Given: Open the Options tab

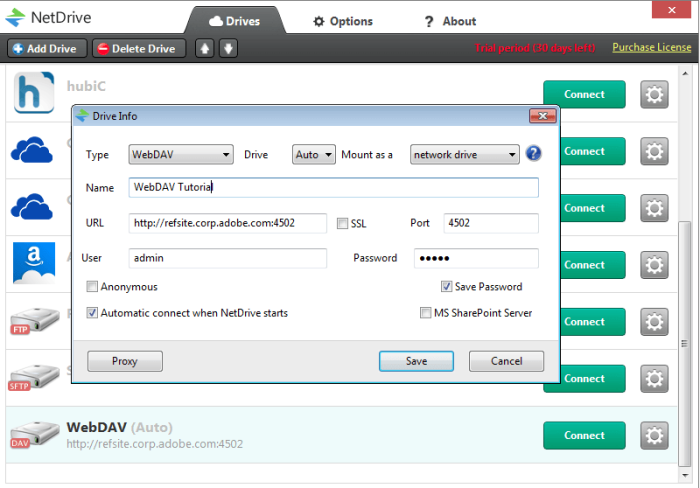Looking at the screenshot, I should [x=343, y=21].
